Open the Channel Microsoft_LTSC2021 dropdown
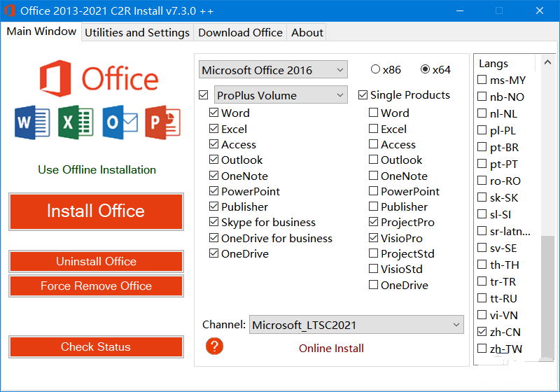Image resolution: width=560 pixels, height=392 pixels. (x=356, y=325)
